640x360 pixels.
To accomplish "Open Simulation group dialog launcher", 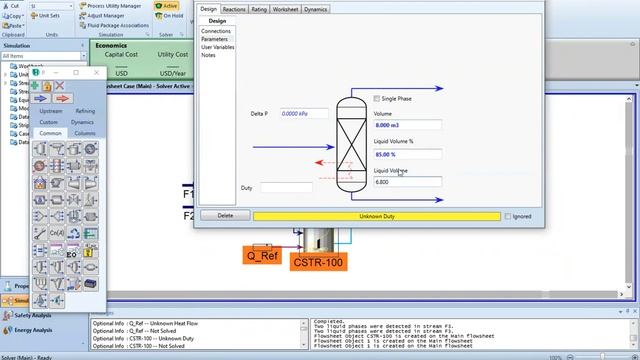I will (147, 35).
